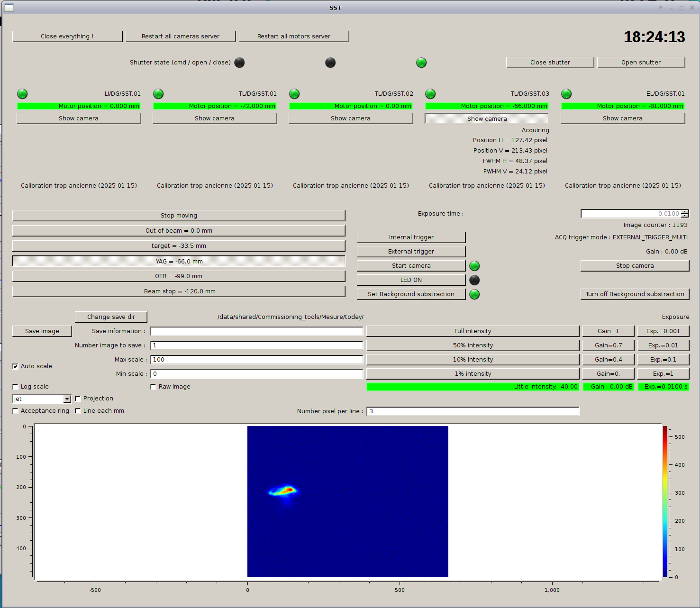This screenshot has width=700, height=608.
Task: Click the shutter cmd state indicator LED
Action: [239, 63]
